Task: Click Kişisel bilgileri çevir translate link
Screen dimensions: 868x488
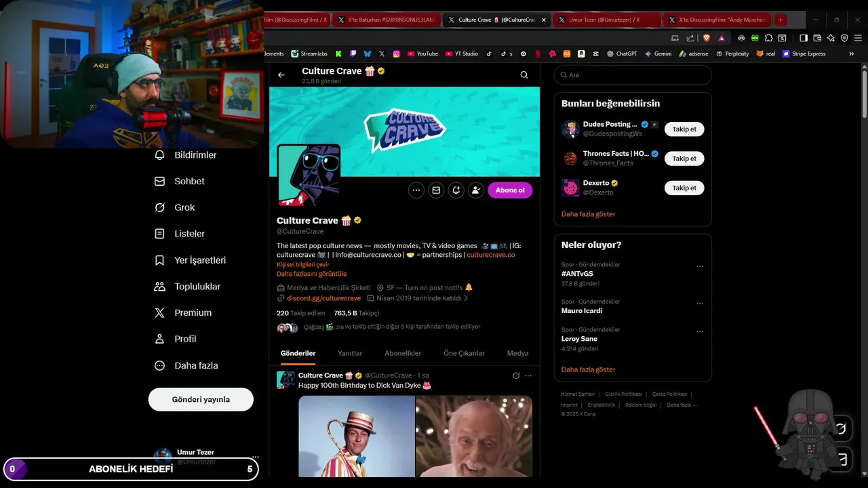Action: point(302,264)
